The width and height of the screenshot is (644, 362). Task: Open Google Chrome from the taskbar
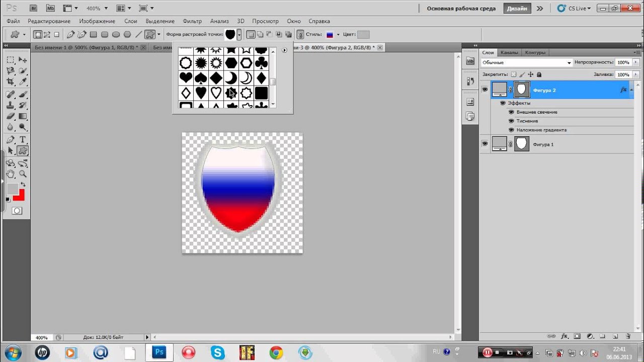click(276, 352)
